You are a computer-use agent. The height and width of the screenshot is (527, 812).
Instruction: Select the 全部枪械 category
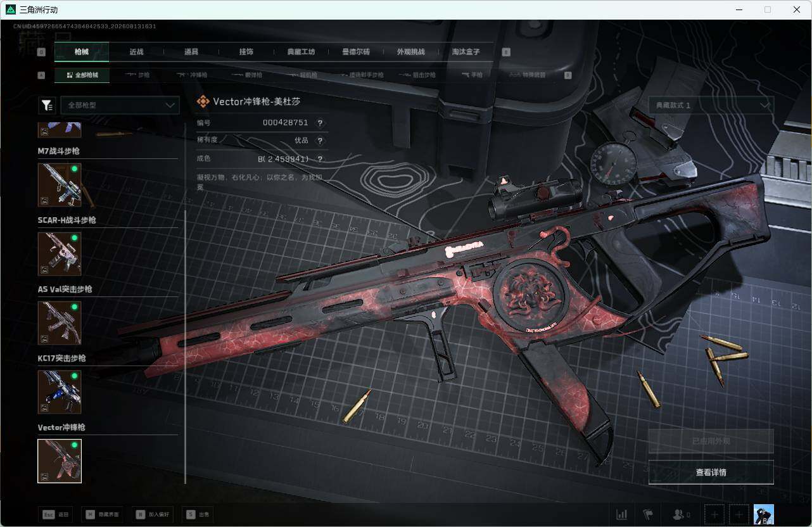pos(82,75)
